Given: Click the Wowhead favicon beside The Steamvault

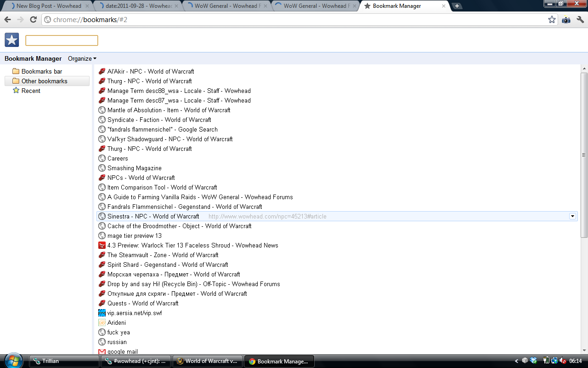Looking at the screenshot, I should 102,255.
